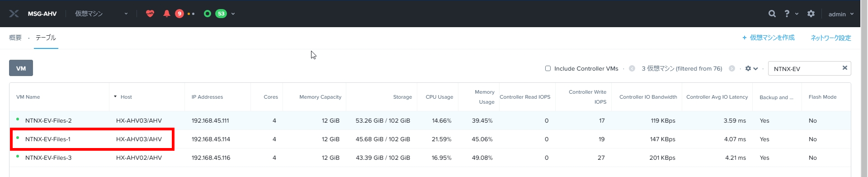Expand the table gear options dropdown
The image size is (868, 177).
[751, 68]
